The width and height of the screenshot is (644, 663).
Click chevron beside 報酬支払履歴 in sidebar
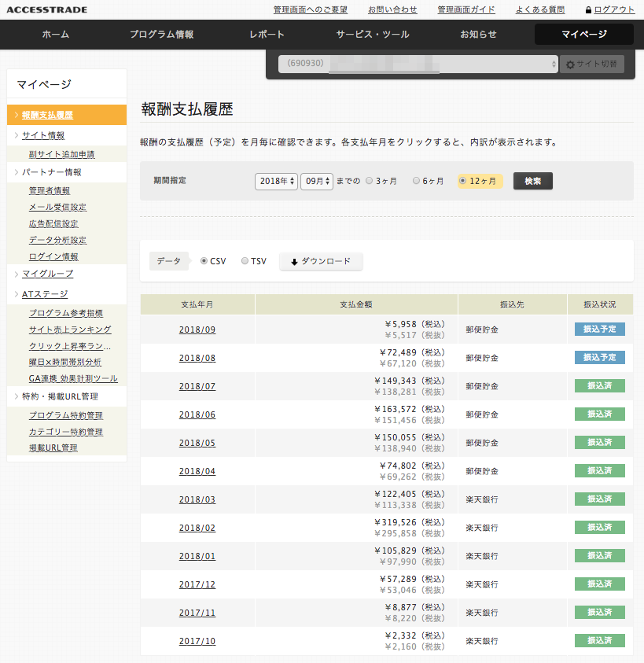(x=16, y=115)
